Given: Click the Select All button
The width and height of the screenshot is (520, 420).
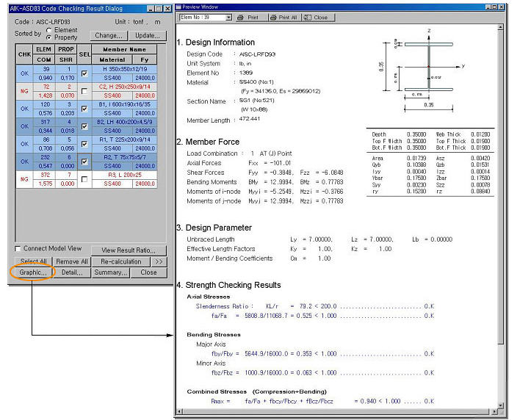Looking at the screenshot, I should tap(34, 261).
